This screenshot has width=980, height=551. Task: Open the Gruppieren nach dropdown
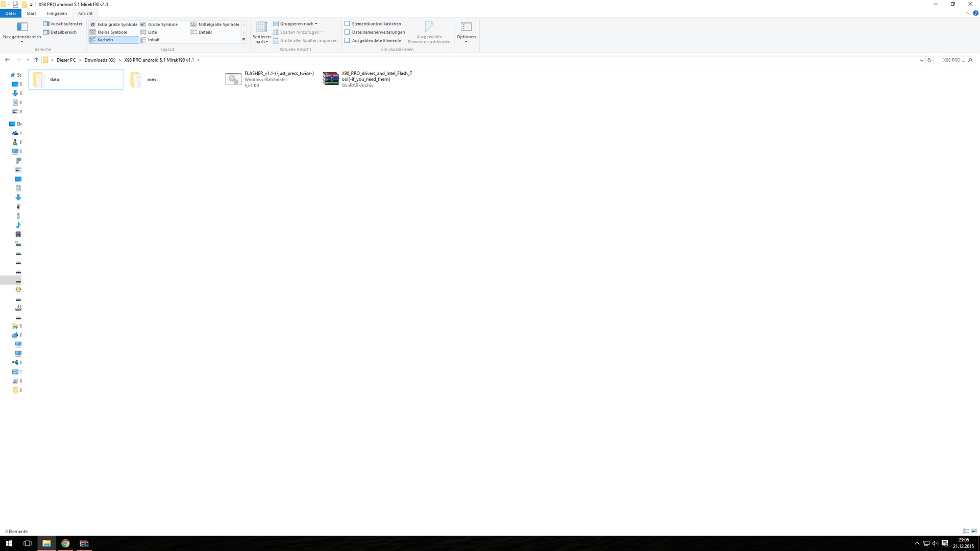pos(295,24)
